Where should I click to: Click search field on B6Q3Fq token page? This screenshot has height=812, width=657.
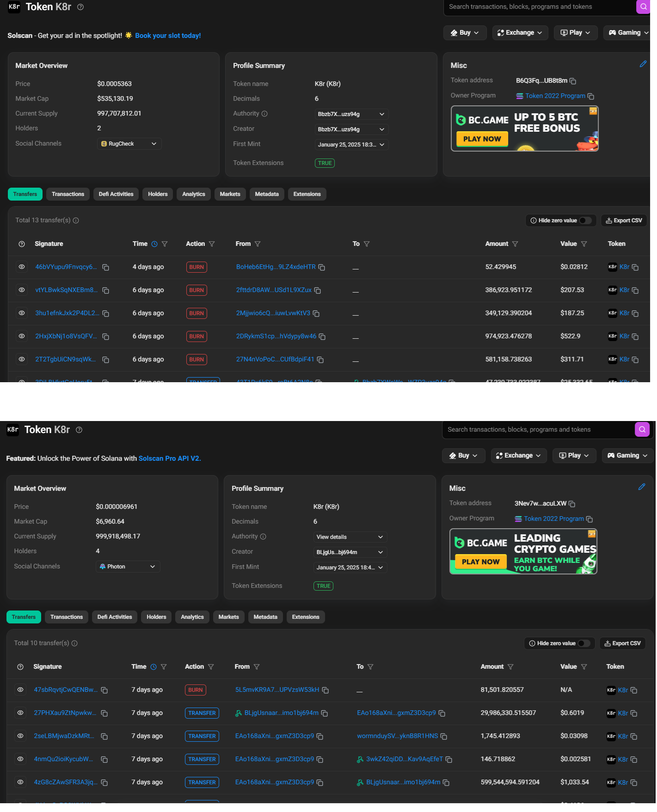coord(539,7)
